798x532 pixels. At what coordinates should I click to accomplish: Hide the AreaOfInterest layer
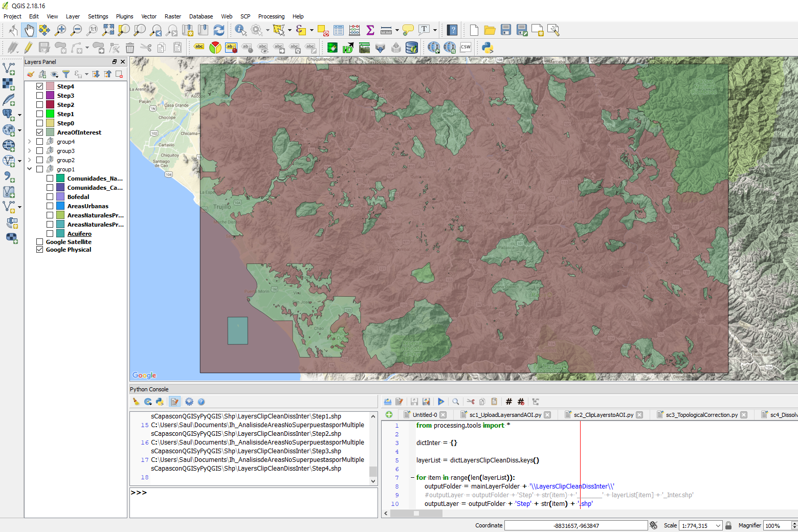click(x=40, y=132)
